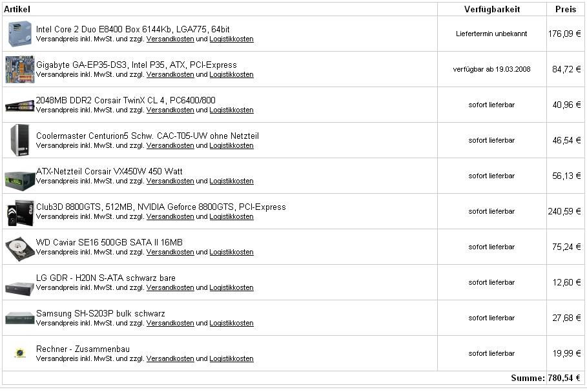Screen dimensions: 587x392
Task: Open Versandkosten link under Intel Core 2 Duo
Action: [170, 39]
